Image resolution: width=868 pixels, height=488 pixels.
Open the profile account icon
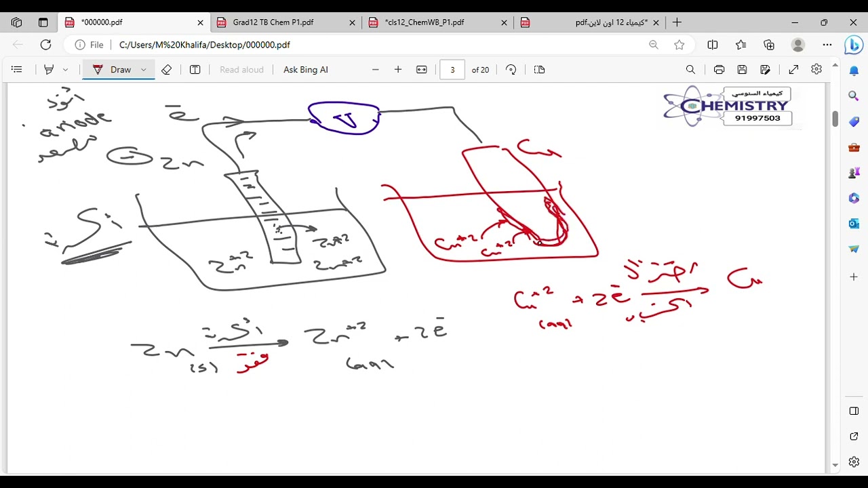(x=798, y=45)
